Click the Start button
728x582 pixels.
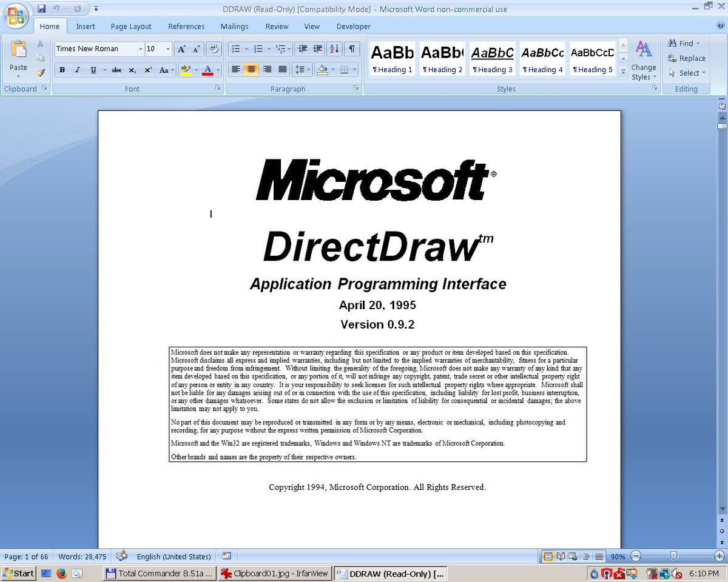19,573
